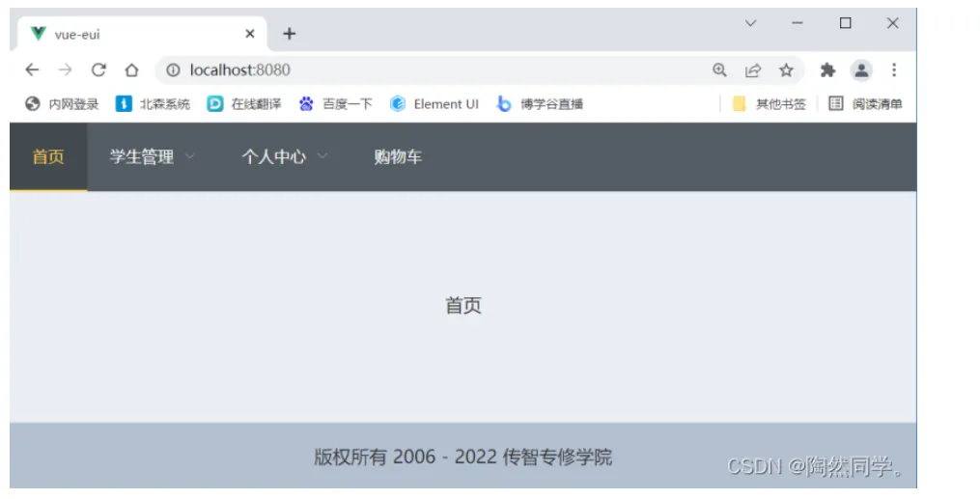980x499 pixels.
Task: Go to browser home icon
Action: 131,69
